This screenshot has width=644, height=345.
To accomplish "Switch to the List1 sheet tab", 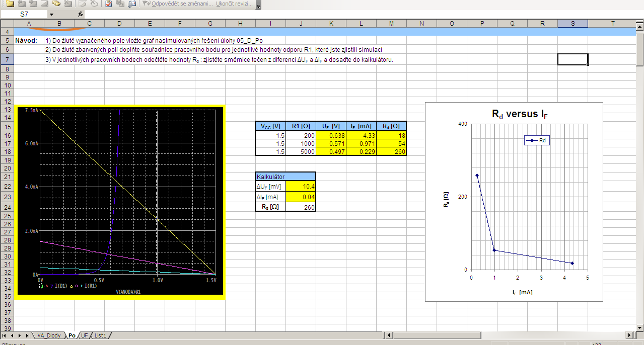I will point(100,335).
